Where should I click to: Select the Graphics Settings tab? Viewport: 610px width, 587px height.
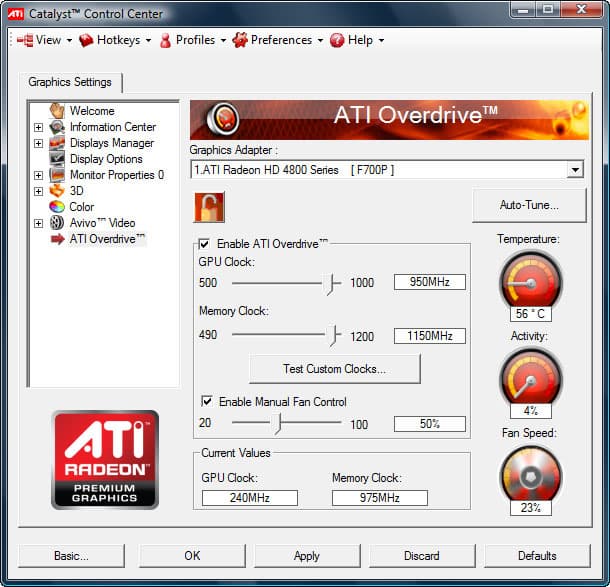(x=70, y=82)
